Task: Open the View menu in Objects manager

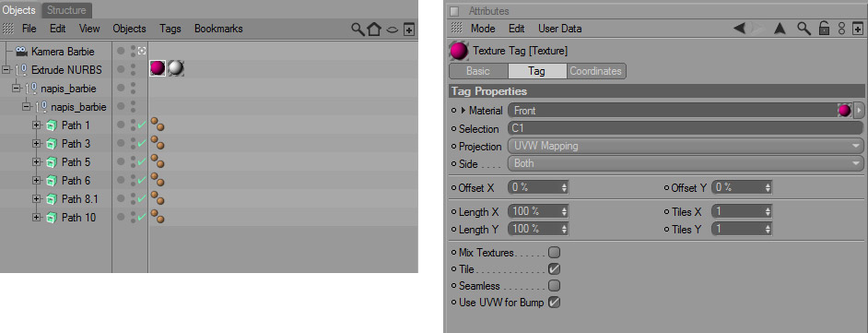Action: [x=89, y=29]
